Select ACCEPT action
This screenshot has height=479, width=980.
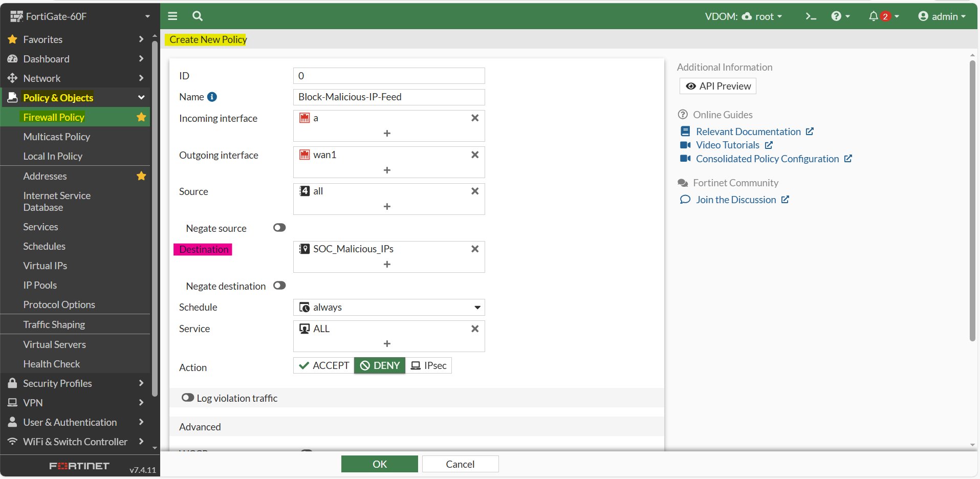pyautogui.click(x=324, y=365)
